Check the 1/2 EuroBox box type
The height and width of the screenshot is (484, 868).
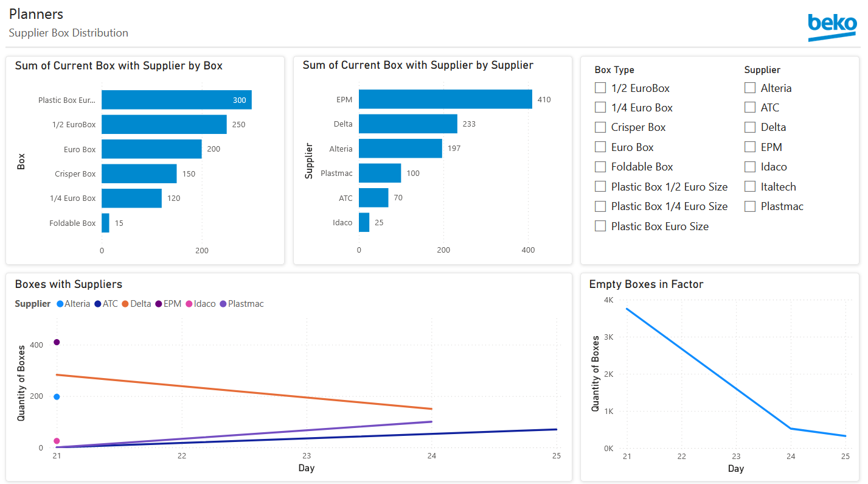[600, 88]
